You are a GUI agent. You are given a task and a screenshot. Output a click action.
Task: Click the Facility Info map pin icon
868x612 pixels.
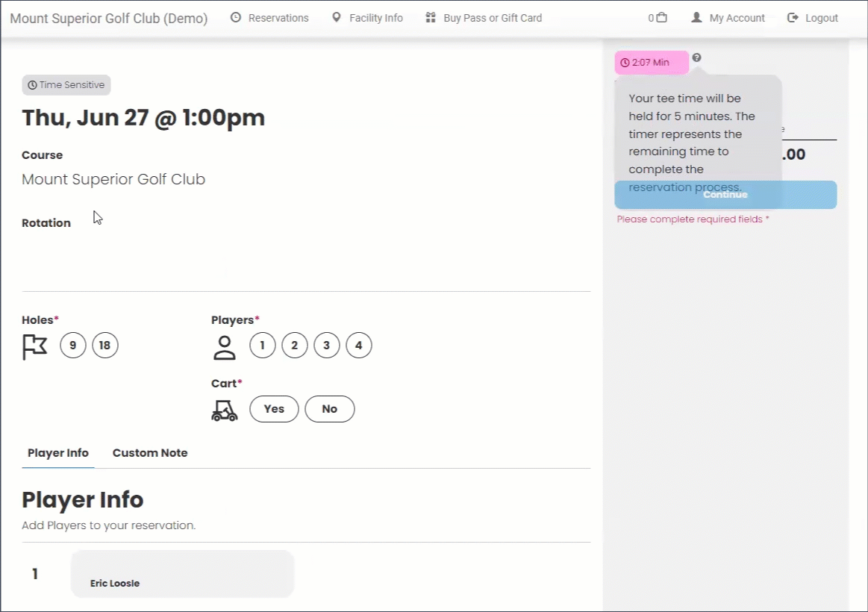[336, 18]
